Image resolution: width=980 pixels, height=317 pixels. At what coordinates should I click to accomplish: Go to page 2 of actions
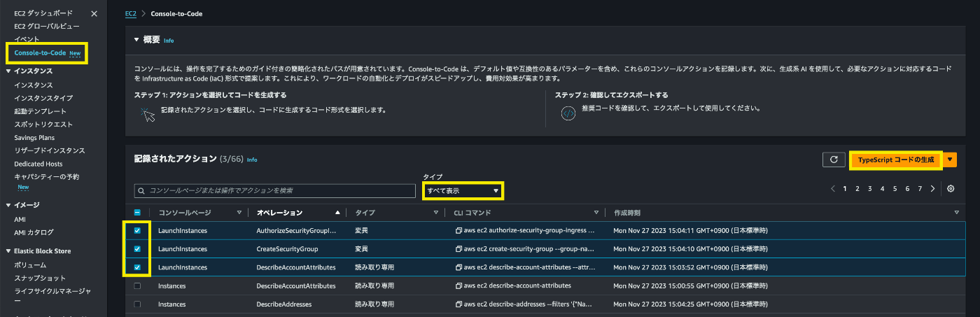point(857,189)
